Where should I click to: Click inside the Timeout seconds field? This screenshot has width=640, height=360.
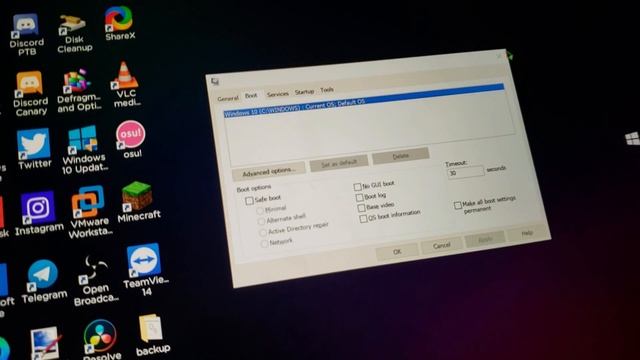coord(466,172)
